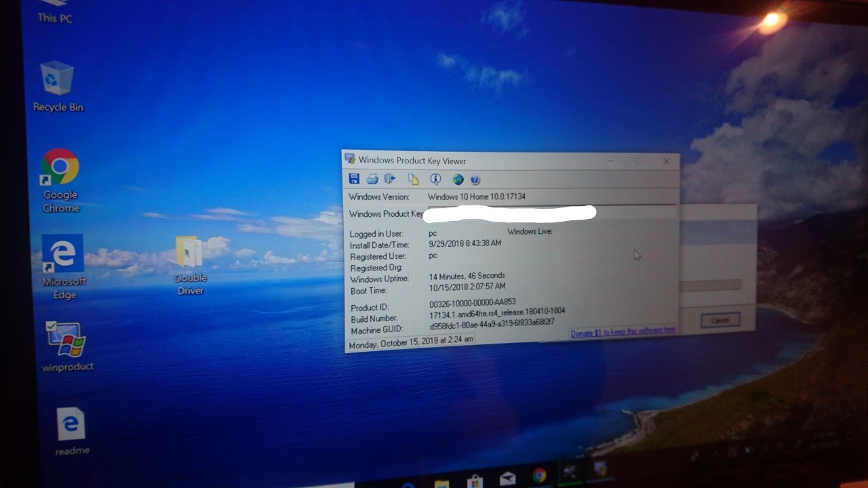Select the Double Driver folder icon
Image resolution: width=868 pixels, height=488 pixels.
point(190,265)
